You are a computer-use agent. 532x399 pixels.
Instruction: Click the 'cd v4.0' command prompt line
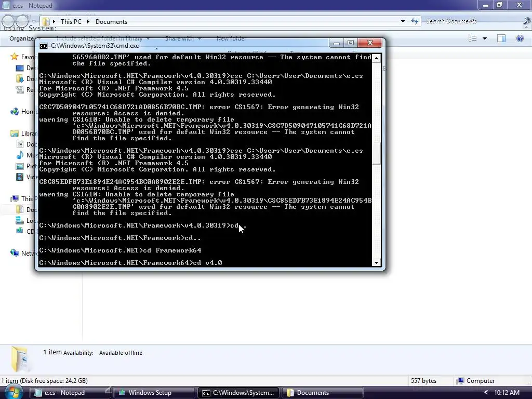click(x=130, y=262)
